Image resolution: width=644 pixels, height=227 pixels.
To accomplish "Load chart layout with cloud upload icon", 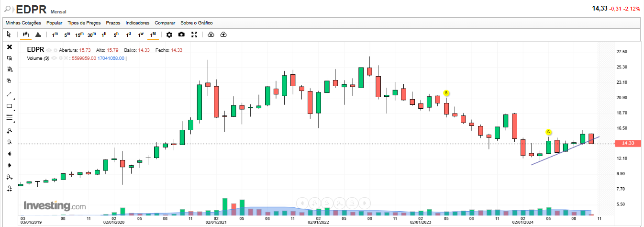I will (223, 34).
